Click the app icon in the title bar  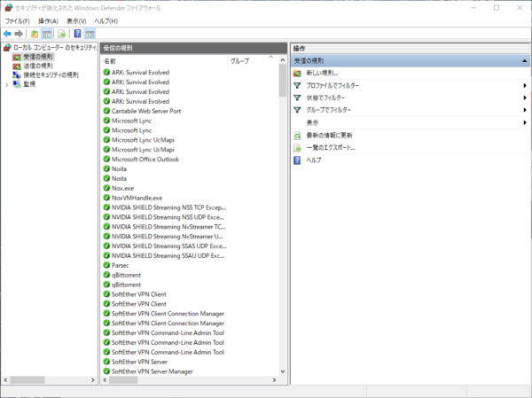pyautogui.click(x=9, y=7)
